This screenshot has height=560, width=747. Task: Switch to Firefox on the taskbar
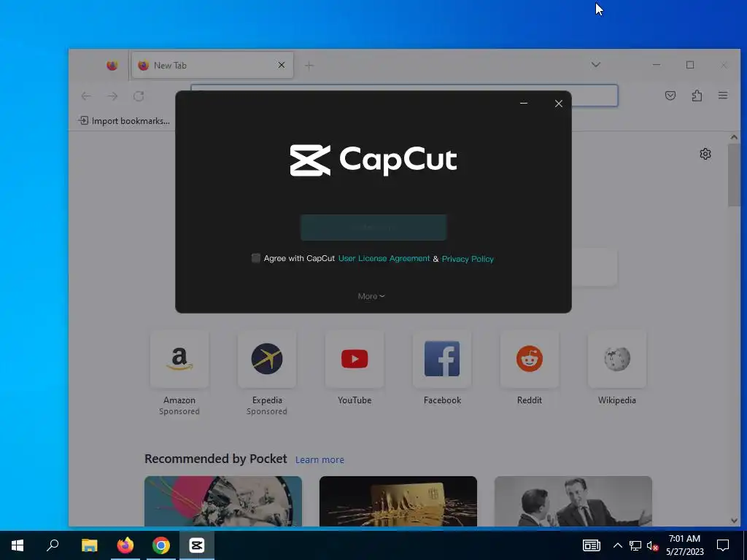(x=125, y=545)
